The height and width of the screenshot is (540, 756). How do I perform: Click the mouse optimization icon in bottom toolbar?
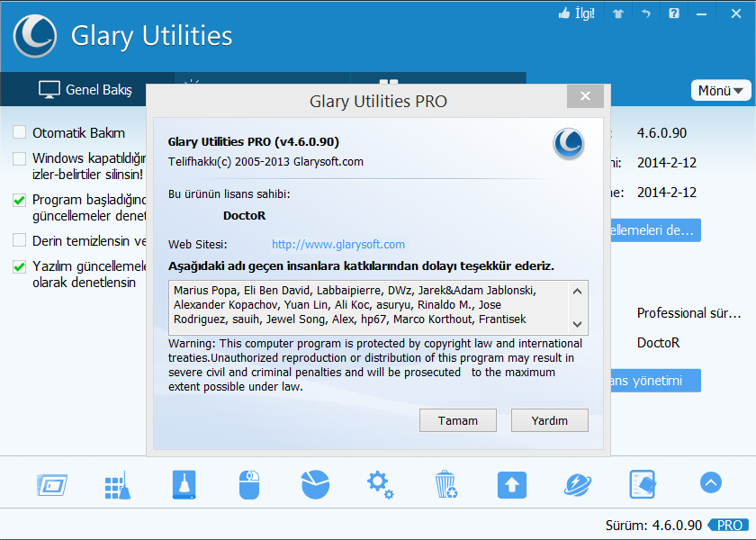[248, 484]
